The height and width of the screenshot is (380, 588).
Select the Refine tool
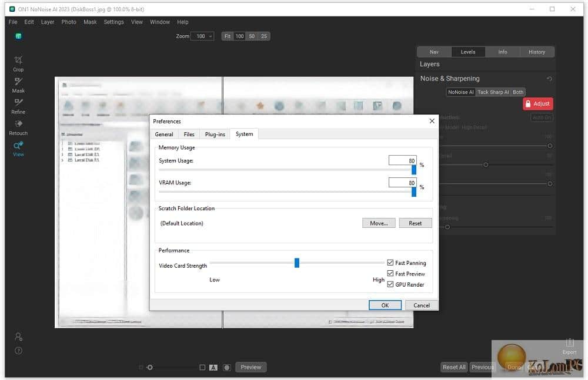18,106
